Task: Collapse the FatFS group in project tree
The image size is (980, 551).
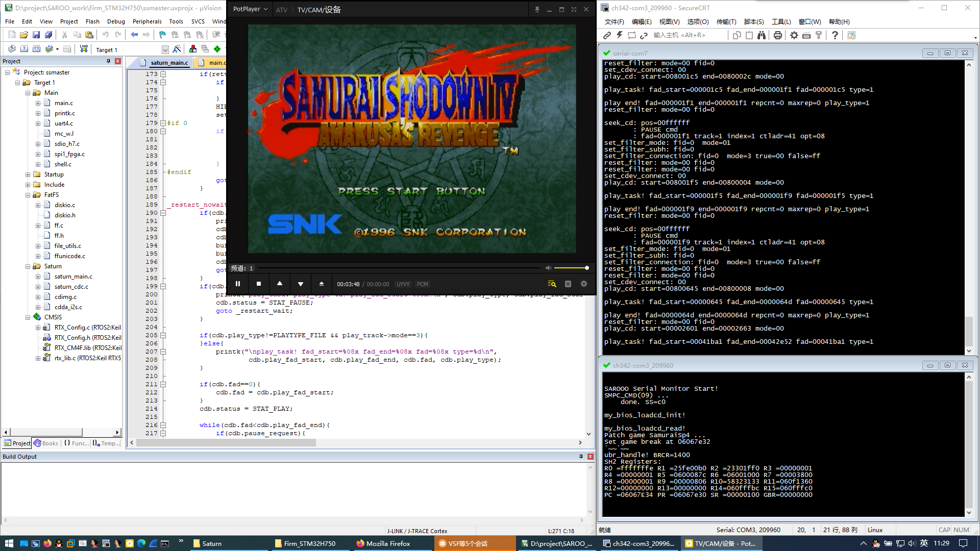Action: coord(28,195)
